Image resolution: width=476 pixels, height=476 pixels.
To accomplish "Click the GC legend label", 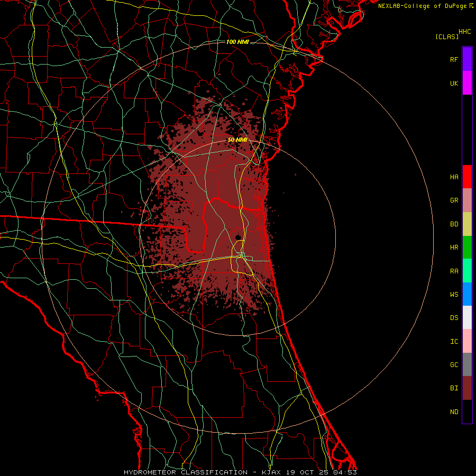I will (454, 365).
